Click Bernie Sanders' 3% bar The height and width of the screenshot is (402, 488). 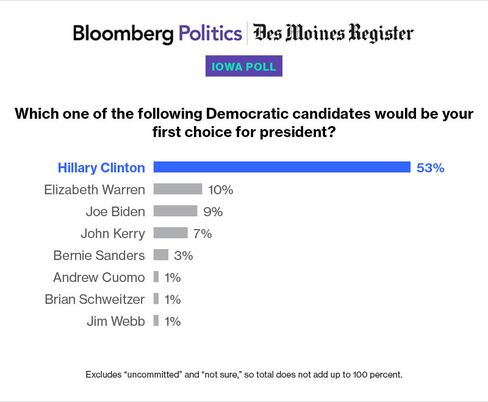coord(161,255)
